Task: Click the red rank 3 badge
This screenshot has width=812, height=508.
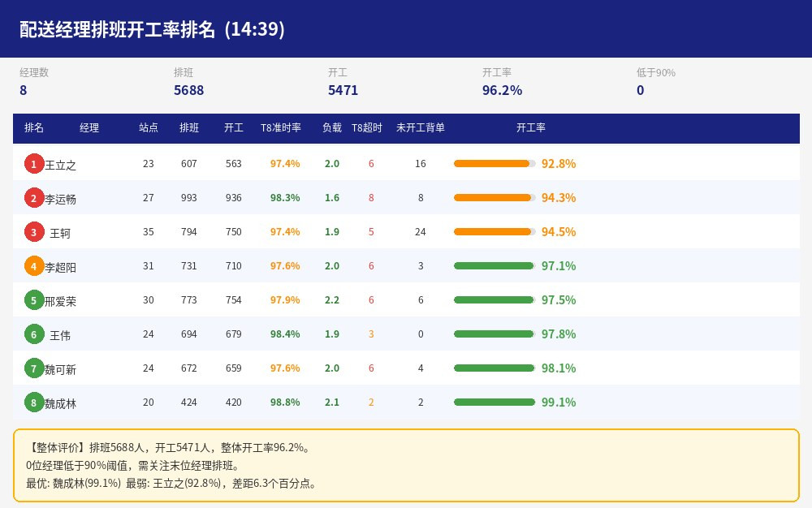Action: point(33,232)
